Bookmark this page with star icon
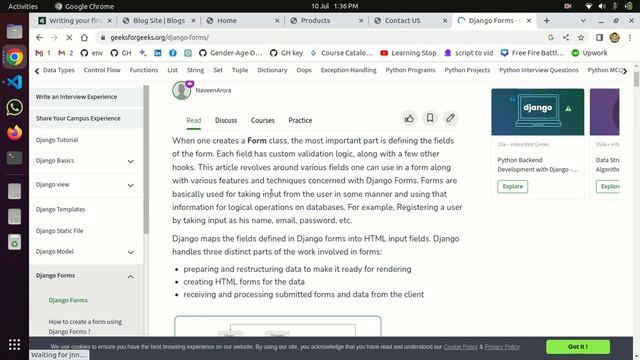This screenshot has height=360, width=640. point(581,38)
